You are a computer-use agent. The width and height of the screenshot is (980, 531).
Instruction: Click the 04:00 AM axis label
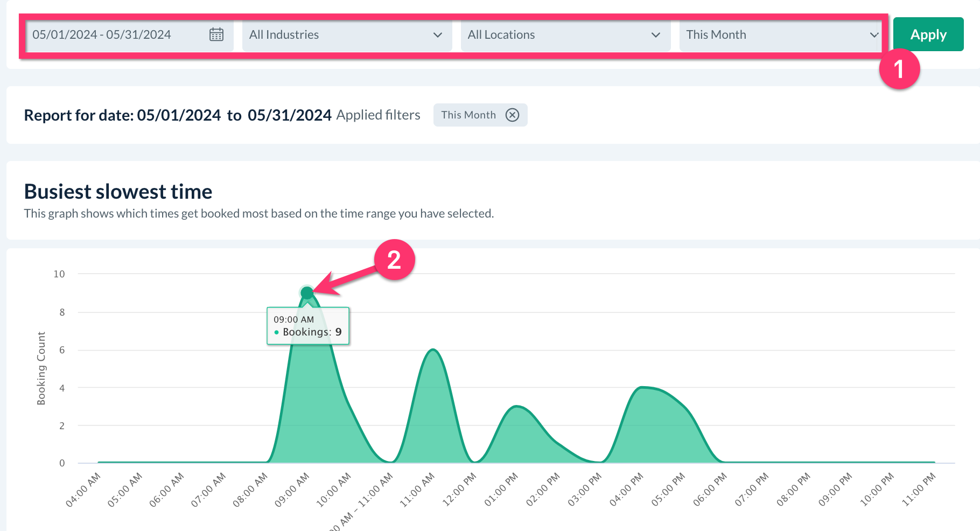pyautogui.click(x=83, y=489)
